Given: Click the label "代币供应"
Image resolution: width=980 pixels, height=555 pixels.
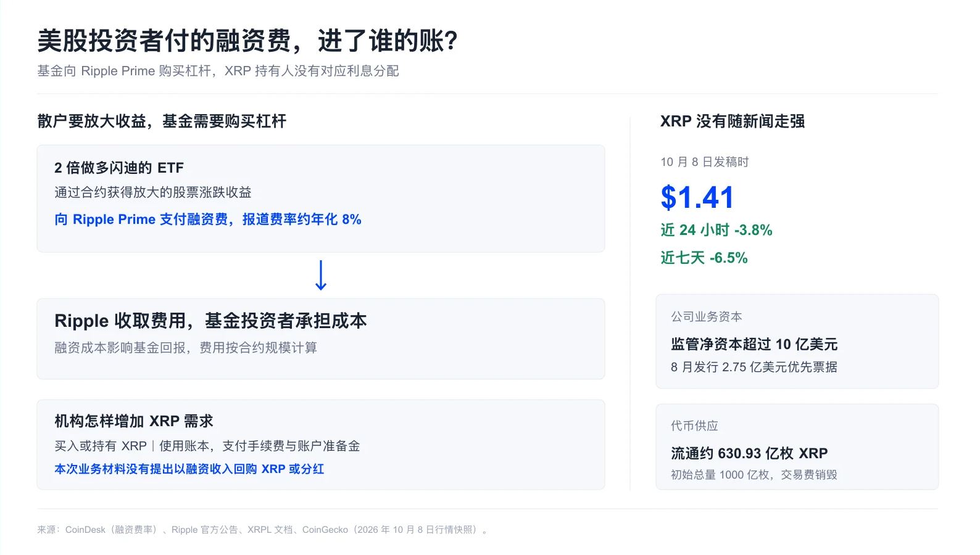Looking at the screenshot, I should (695, 426).
